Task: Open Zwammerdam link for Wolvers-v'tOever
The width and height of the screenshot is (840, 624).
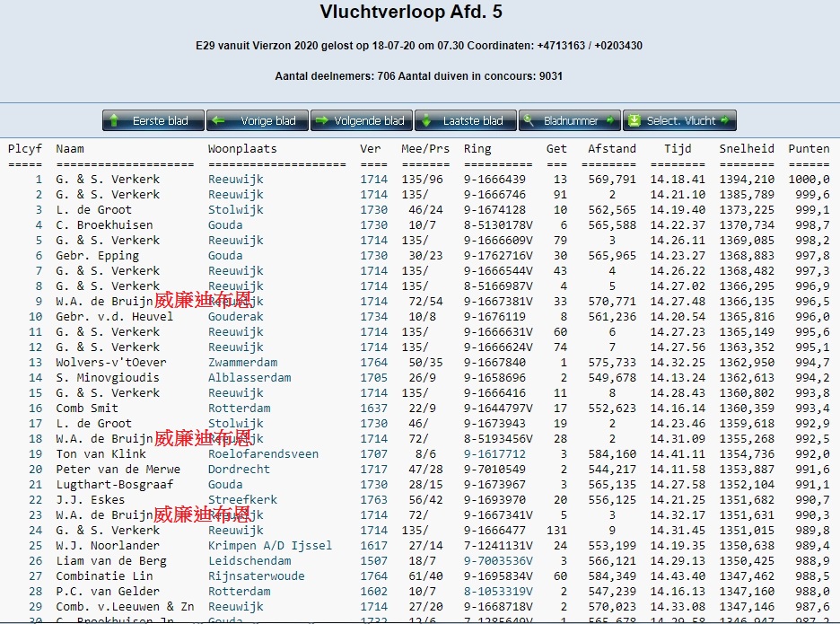Action: click(x=242, y=363)
